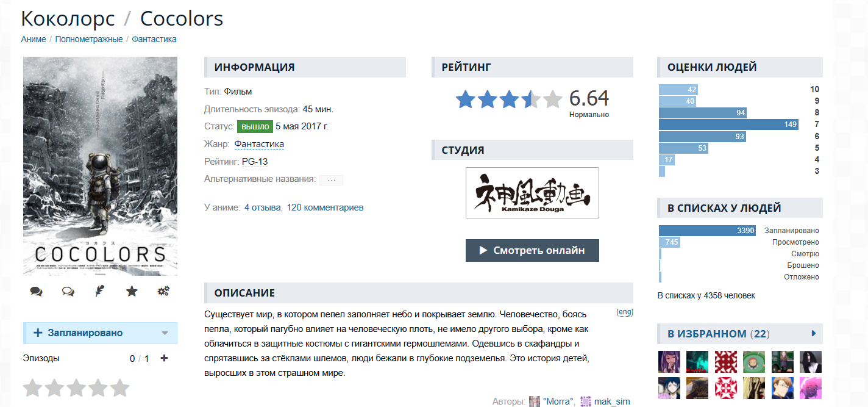Open favorites list via arrow in В ИЗБРАННОМ
The width and height of the screenshot is (868, 407).
click(x=814, y=333)
